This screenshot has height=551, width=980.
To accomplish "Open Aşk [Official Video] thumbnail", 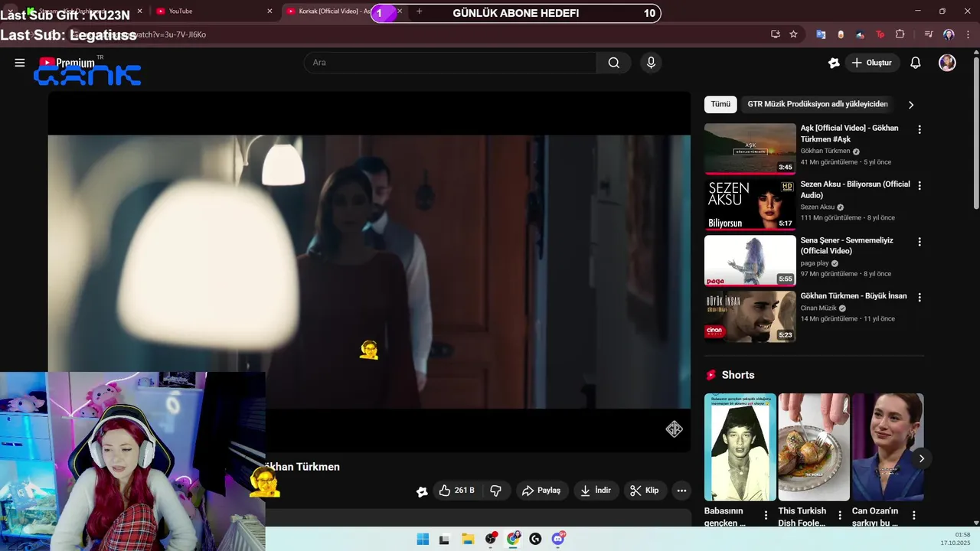I will tap(750, 148).
